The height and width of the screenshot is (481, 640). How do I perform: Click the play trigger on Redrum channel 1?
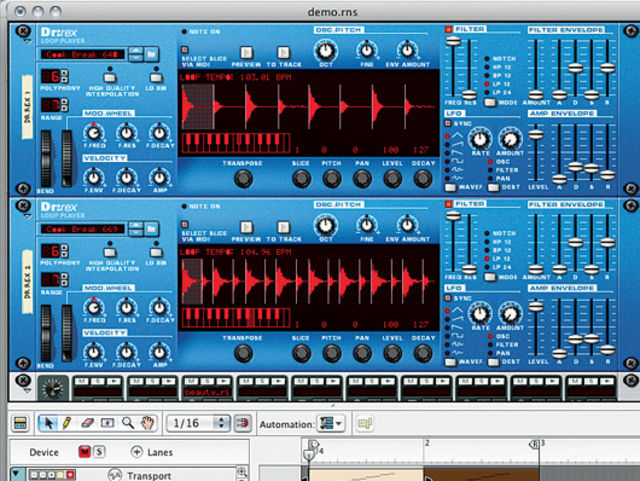pyautogui.click(x=115, y=381)
